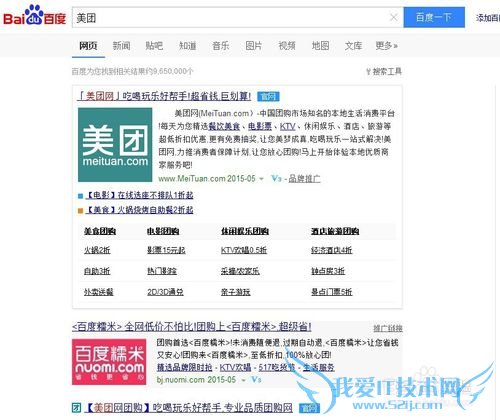
Task: Open the 酒店旅游团购 column heading
Action: (x=335, y=231)
